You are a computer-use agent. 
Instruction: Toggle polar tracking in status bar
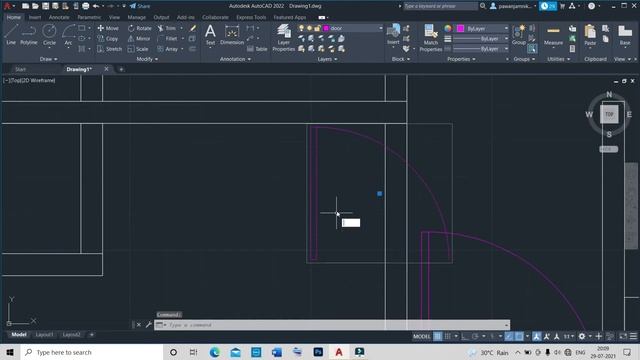475,336
